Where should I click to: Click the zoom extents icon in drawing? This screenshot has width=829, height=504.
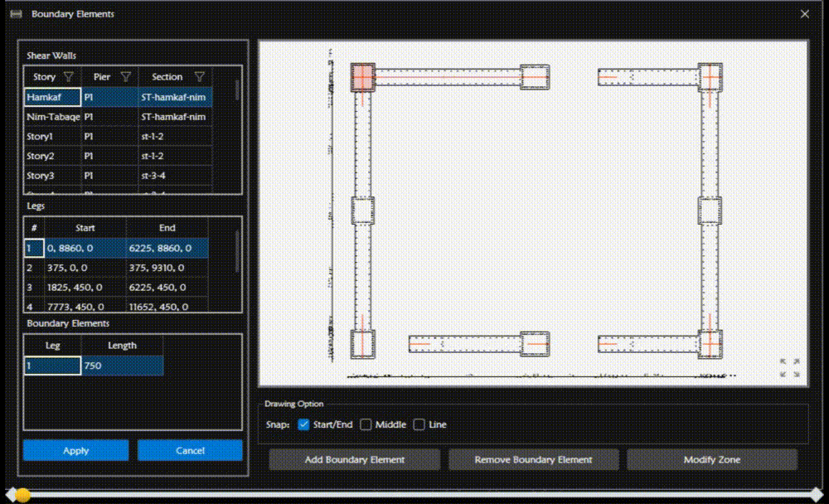[790, 368]
